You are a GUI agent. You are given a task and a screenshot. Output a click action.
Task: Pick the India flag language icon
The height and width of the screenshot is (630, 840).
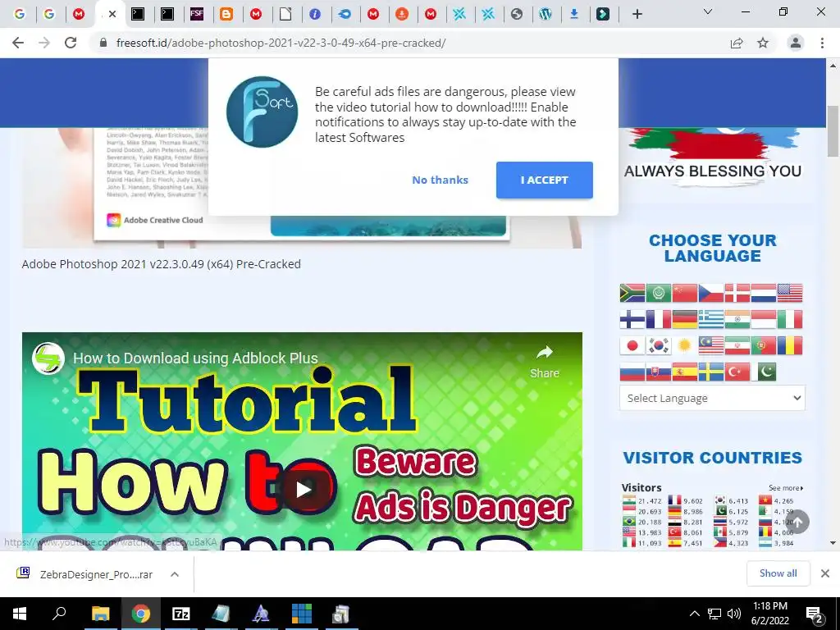(x=737, y=319)
